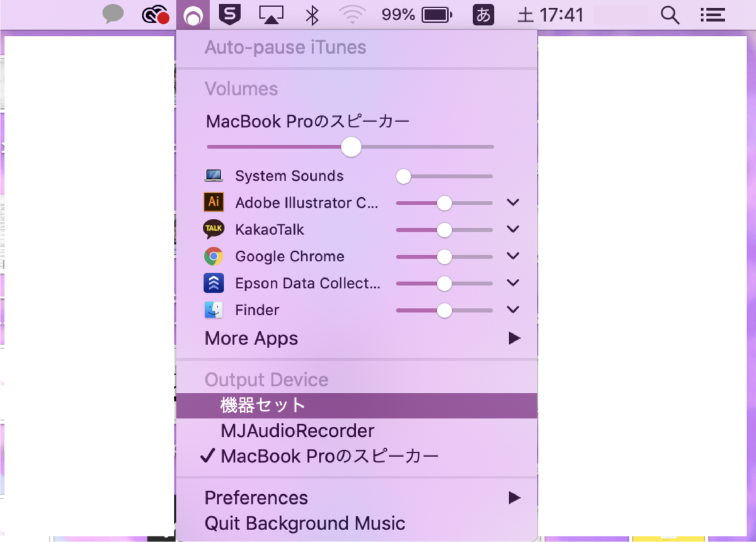Expand Google Chrome volume options chevron
This screenshot has width=756, height=542.
tap(513, 256)
